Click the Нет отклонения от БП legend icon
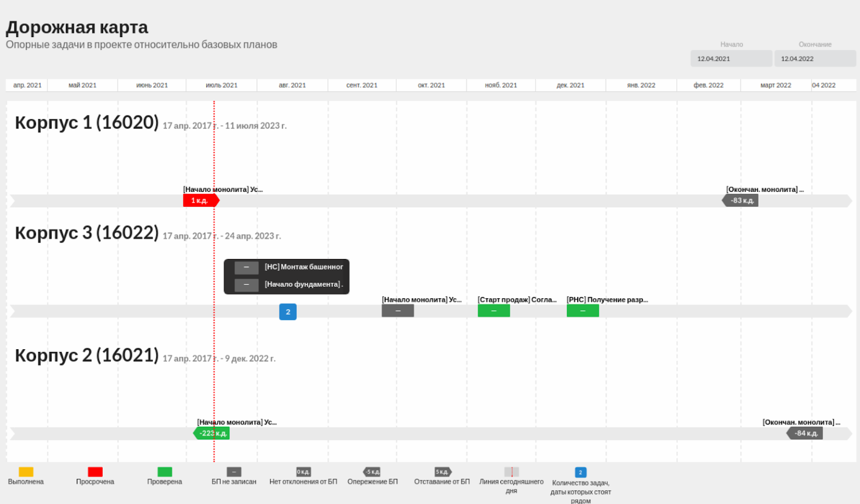 [304, 472]
